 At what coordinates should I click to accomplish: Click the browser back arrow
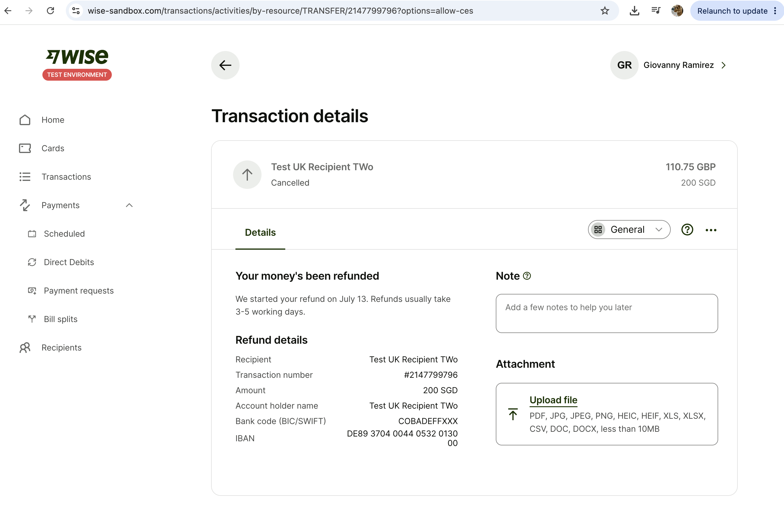click(x=8, y=11)
